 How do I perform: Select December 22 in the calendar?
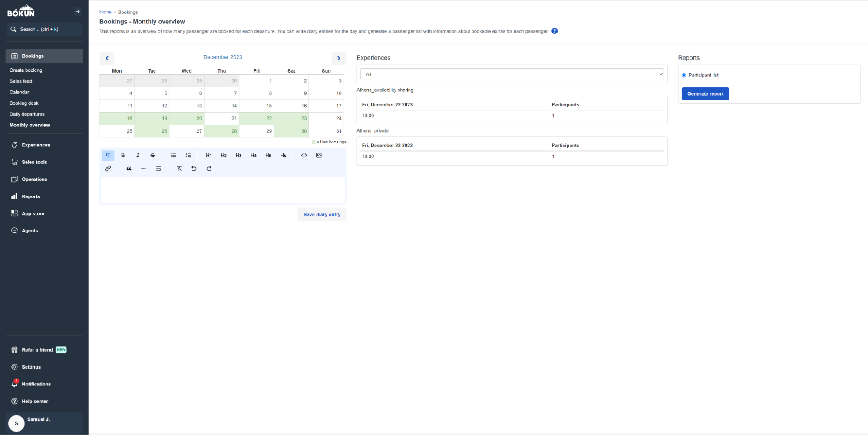[269, 118]
